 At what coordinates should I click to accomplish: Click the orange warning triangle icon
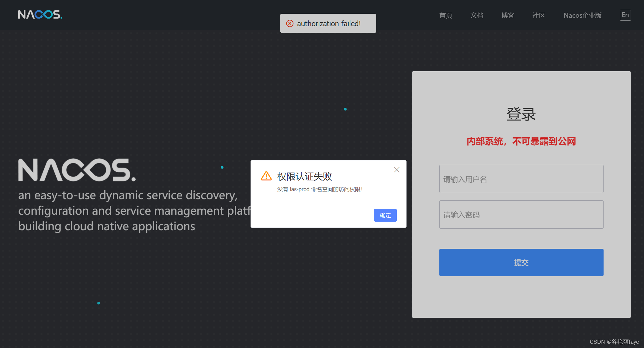(266, 176)
